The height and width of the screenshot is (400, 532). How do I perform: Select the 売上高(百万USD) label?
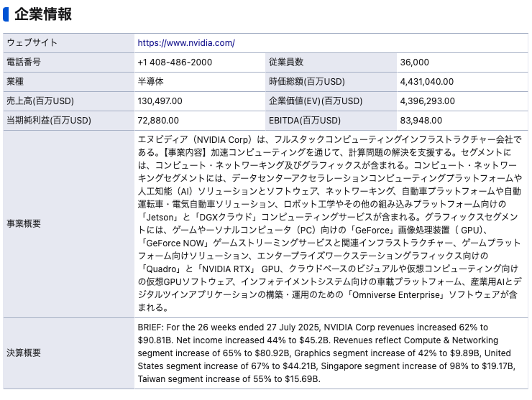coord(40,101)
